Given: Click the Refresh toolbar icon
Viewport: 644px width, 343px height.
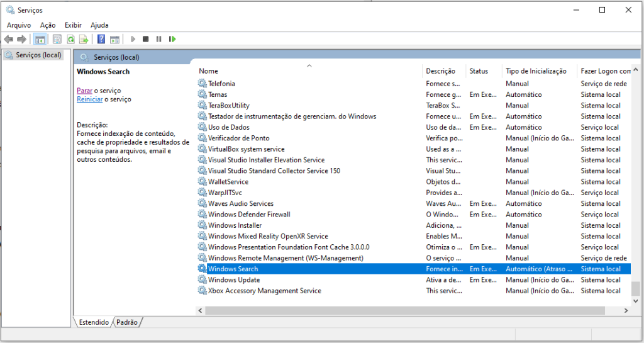Looking at the screenshot, I should (x=70, y=39).
